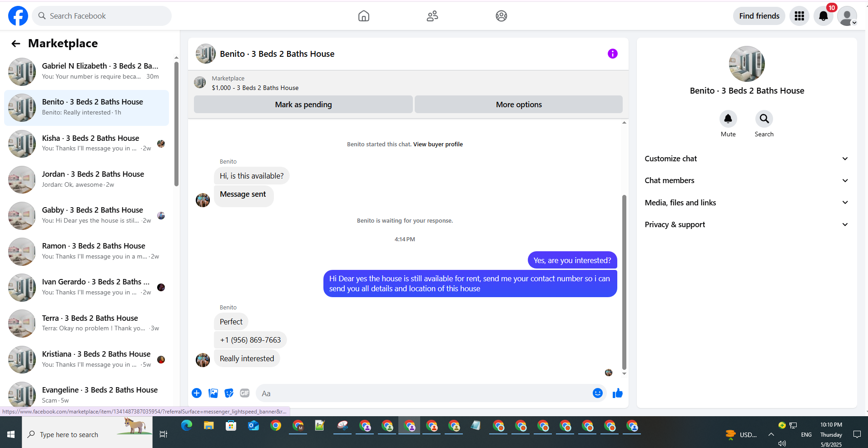Open Kisha conversation

pyautogui.click(x=86, y=144)
